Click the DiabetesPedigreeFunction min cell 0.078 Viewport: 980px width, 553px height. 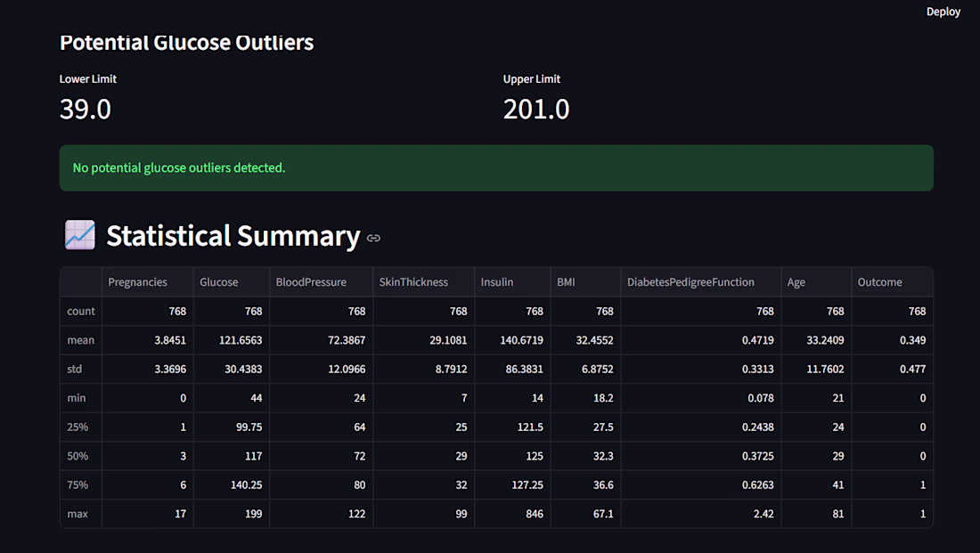click(x=701, y=398)
